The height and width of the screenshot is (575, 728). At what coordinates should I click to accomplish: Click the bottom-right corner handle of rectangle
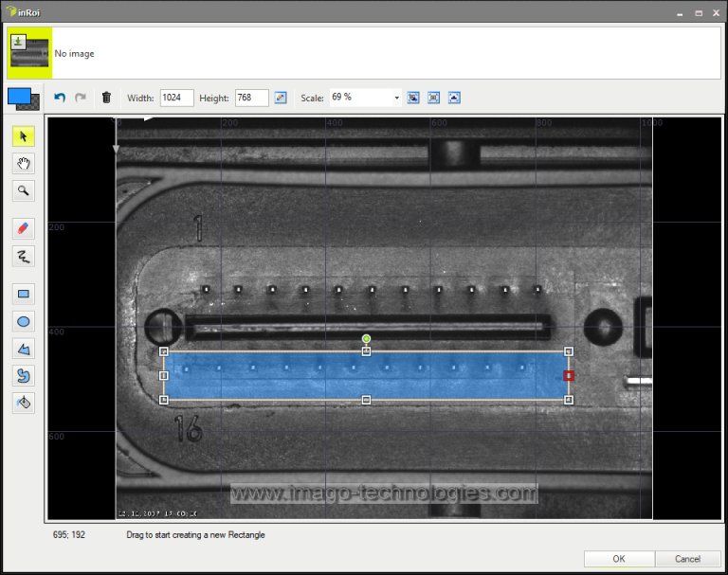(x=569, y=400)
